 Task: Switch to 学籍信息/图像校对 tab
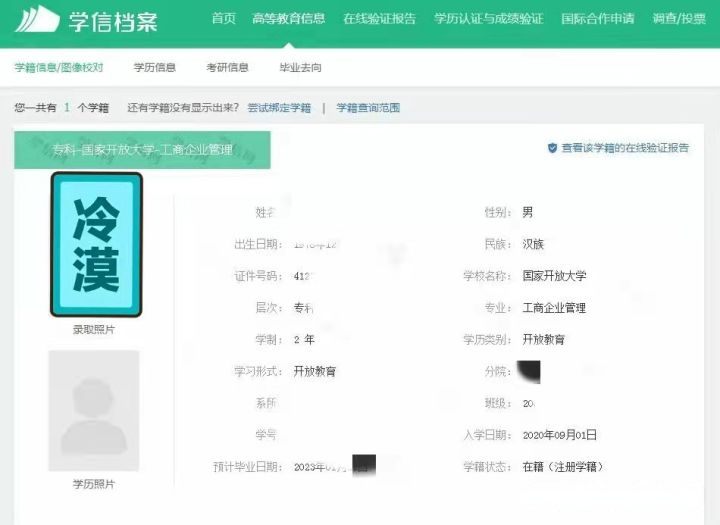pyautogui.click(x=59, y=68)
